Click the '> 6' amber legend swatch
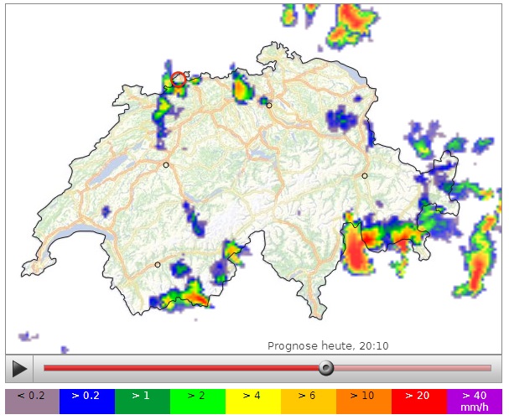Image resolution: width=509 pixels, height=420 pixels. click(x=309, y=402)
